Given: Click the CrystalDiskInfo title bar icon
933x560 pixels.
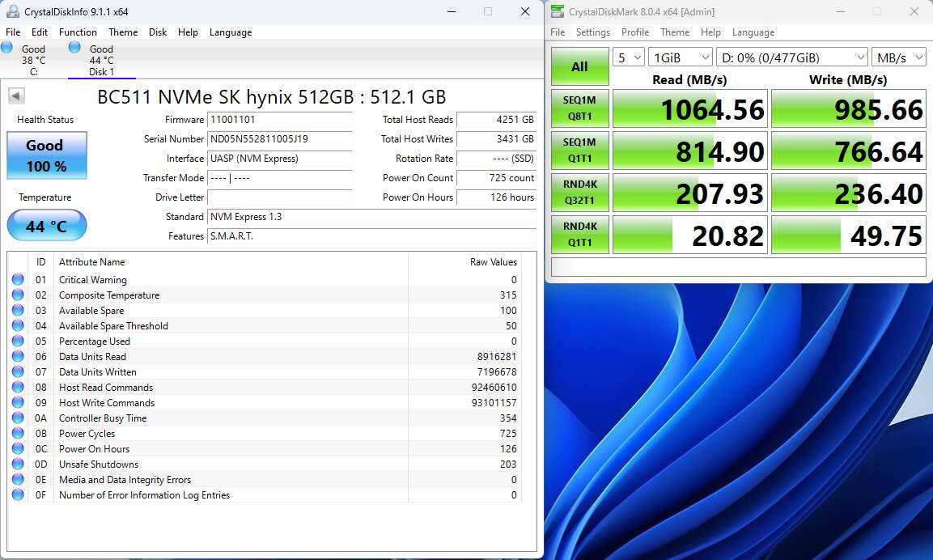Looking at the screenshot, I should [x=12, y=11].
